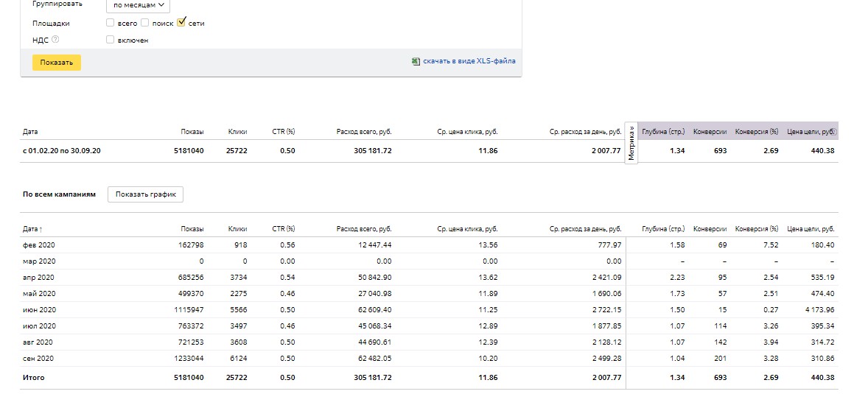This screenshot has height=394, width=868.
Task: Sort by Показы column in monthly table
Action: tap(192, 229)
